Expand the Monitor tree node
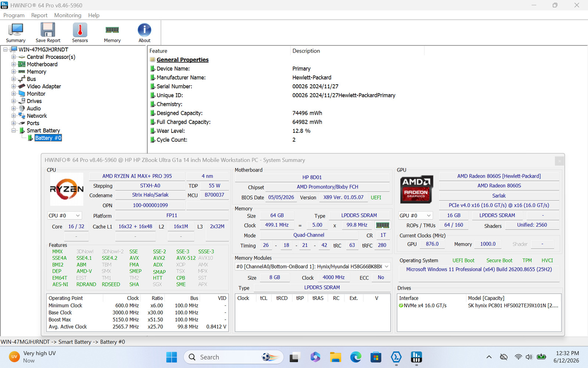 pyautogui.click(x=14, y=94)
